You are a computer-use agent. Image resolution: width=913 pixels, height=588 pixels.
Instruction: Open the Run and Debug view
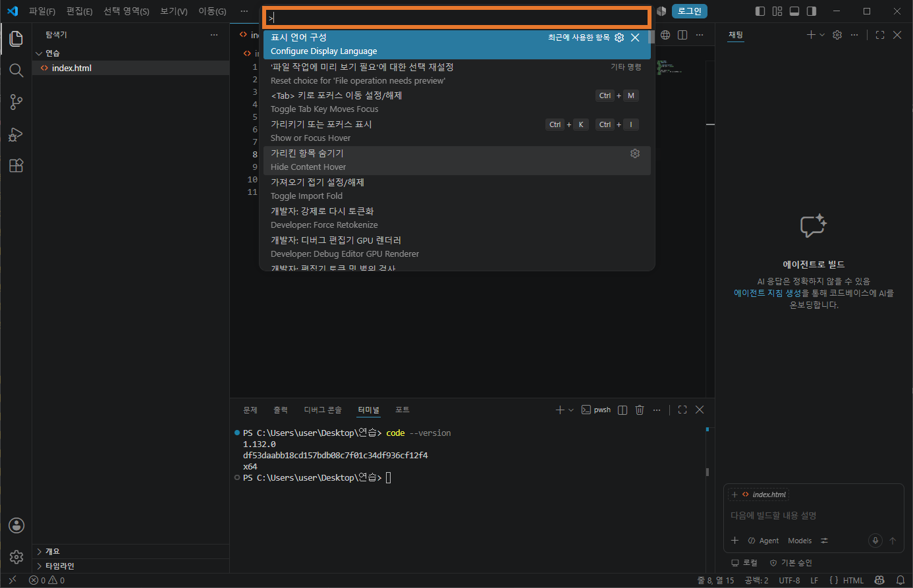(x=16, y=134)
